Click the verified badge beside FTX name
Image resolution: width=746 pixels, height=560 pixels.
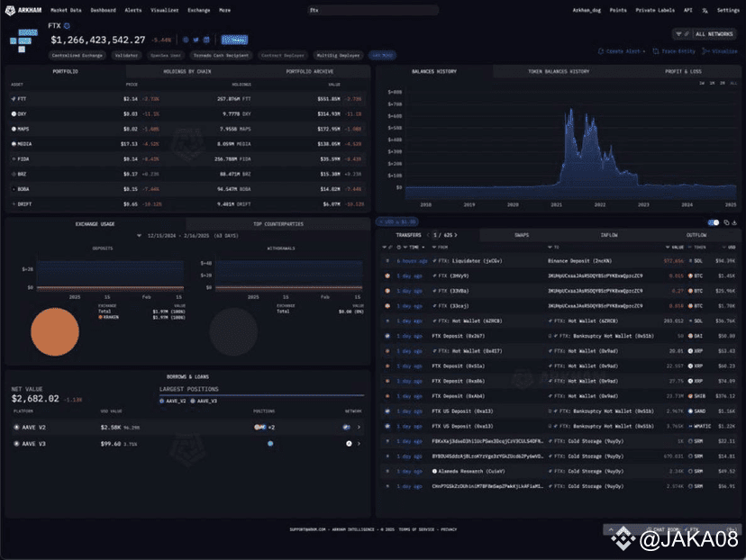67,26
